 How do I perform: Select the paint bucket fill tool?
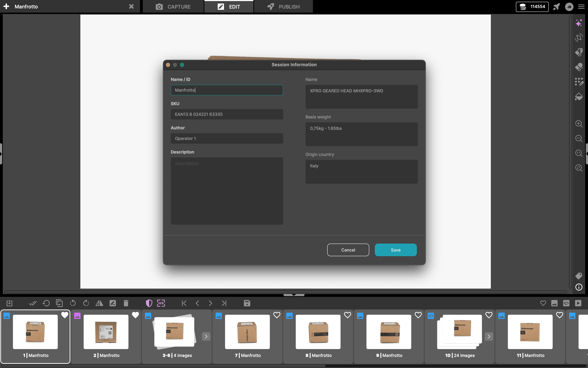579,97
